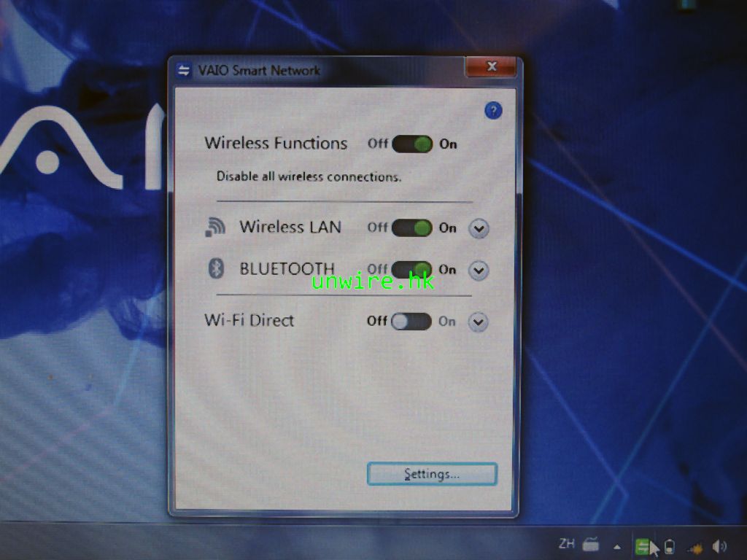Click the ZH language indicator
The height and width of the screenshot is (560, 747).
(566, 543)
